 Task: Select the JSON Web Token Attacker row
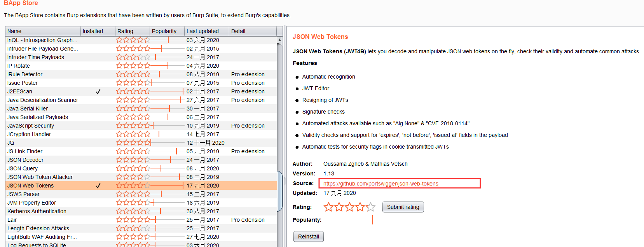pyautogui.click(x=141, y=177)
